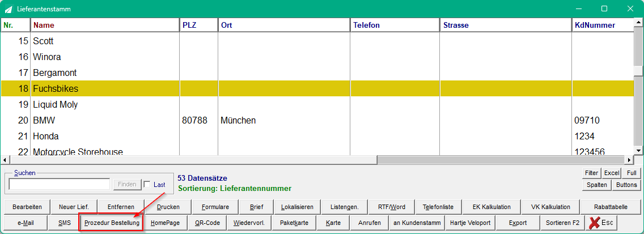The height and width of the screenshot is (234, 644).
Task: Click the Drucken button
Action: coord(168,207)
